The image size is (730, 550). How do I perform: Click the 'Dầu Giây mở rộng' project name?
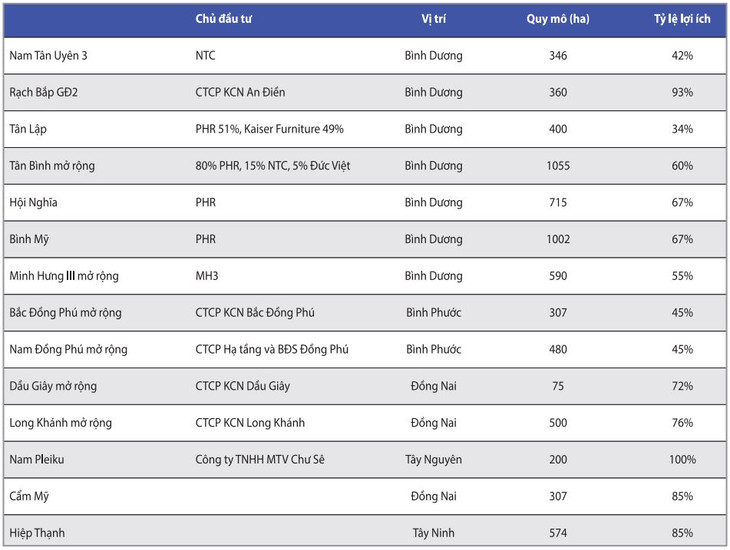[x=53, y=386]
